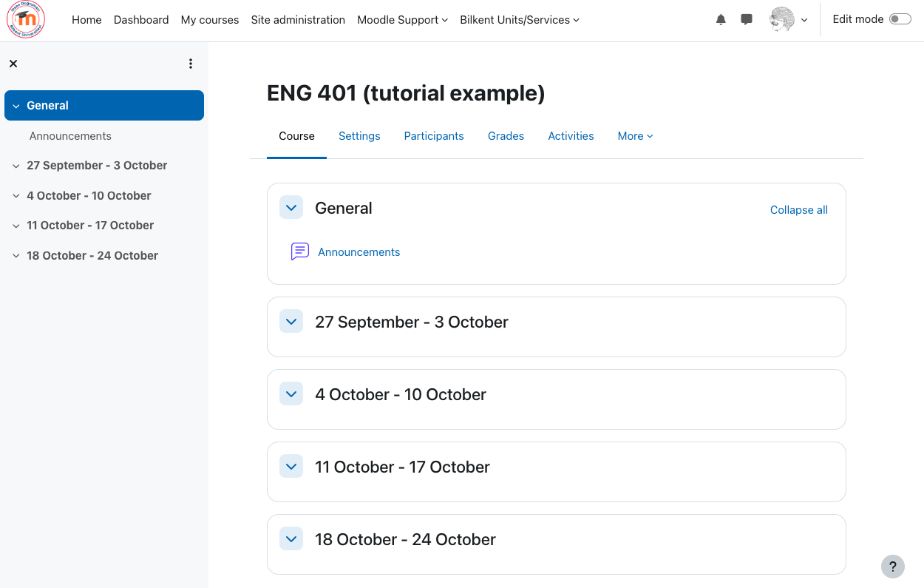Viewport: 924px width, 588px height.
Task: Click the Collapse all link
Action: tap(799, 210)
